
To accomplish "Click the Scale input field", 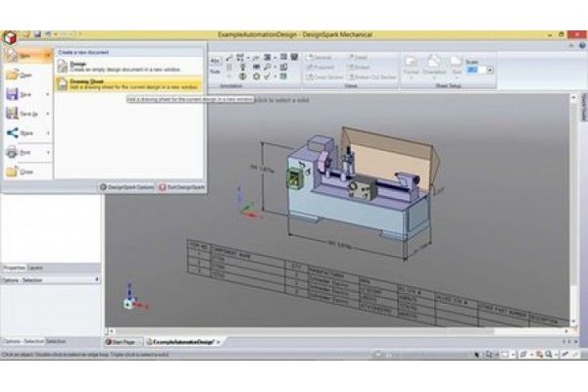I will (476, 71).
